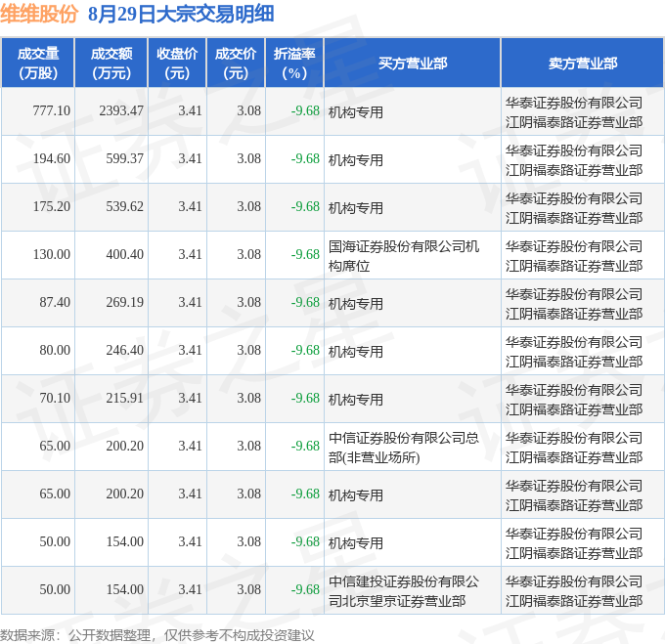Viewport: 665px width, 644px height.
Task: Click 机构专用 in the 777.10 row
Action: (356, 112)
